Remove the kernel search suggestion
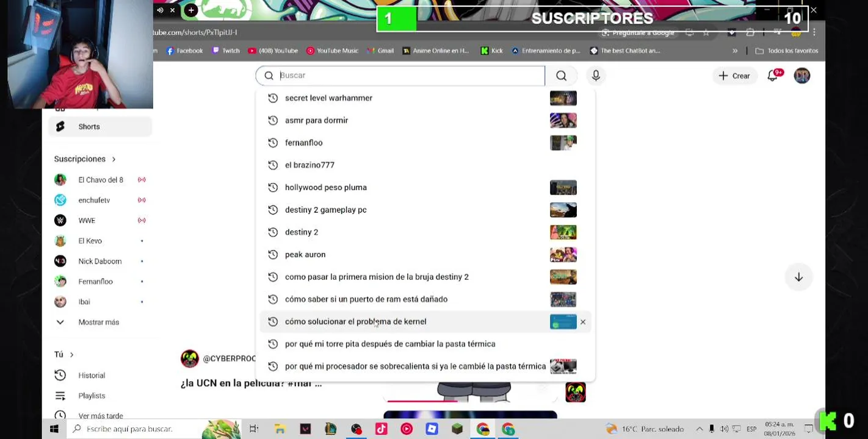 pos(583,322)
